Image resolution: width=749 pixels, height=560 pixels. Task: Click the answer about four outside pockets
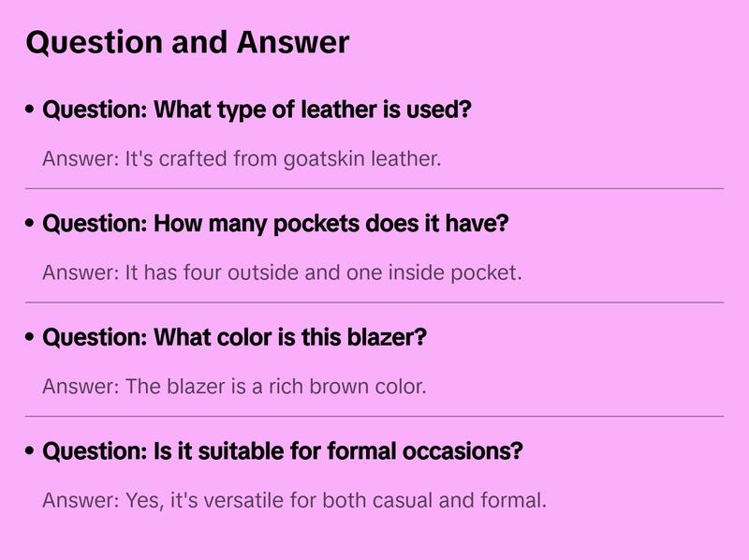(281, 273)
